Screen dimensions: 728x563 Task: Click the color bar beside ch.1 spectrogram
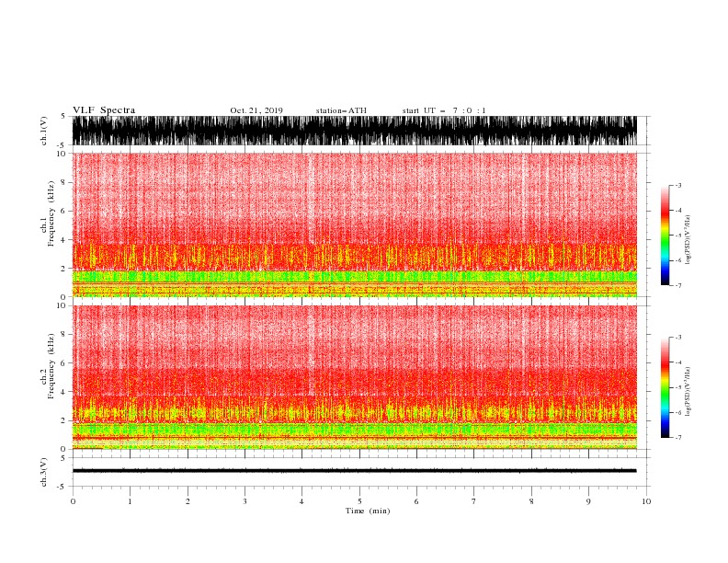point(665,236)
